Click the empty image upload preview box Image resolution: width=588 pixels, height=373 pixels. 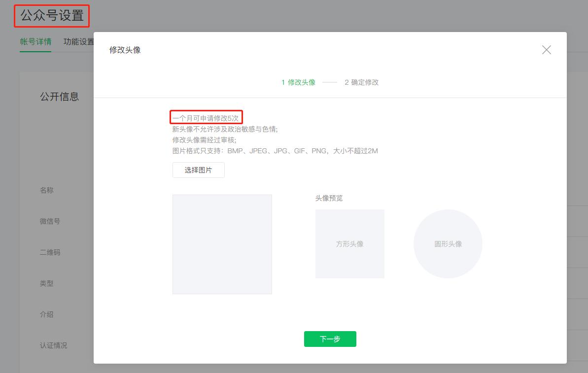[222, 244]
